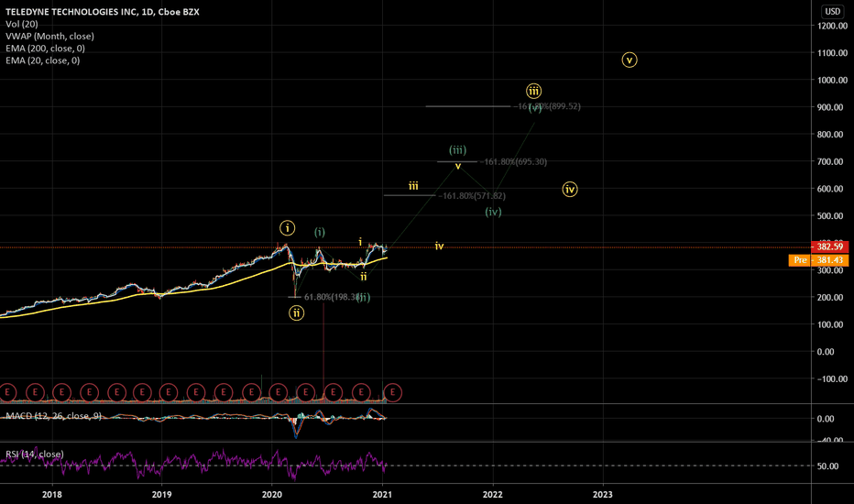Select the circled yellow wave iii label
Image resolution: width=854 pixels, height=504 pixels.
coord(533,91)
